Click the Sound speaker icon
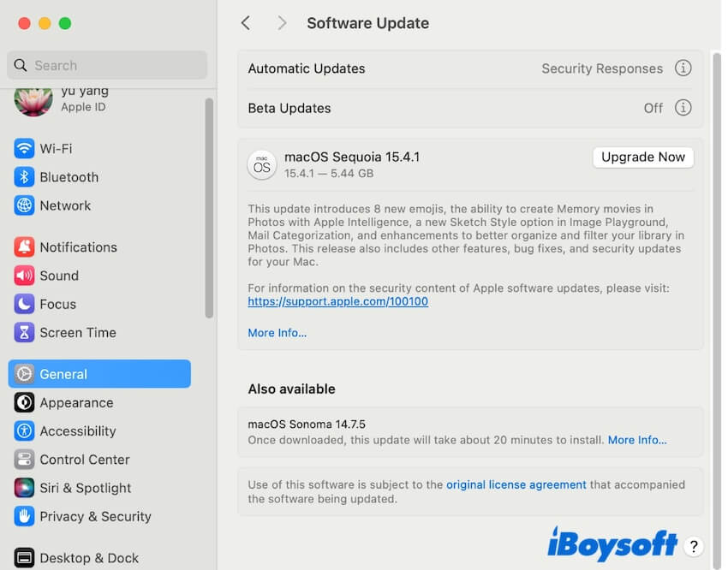Screen dimensions: 728x570 (24, 276)
